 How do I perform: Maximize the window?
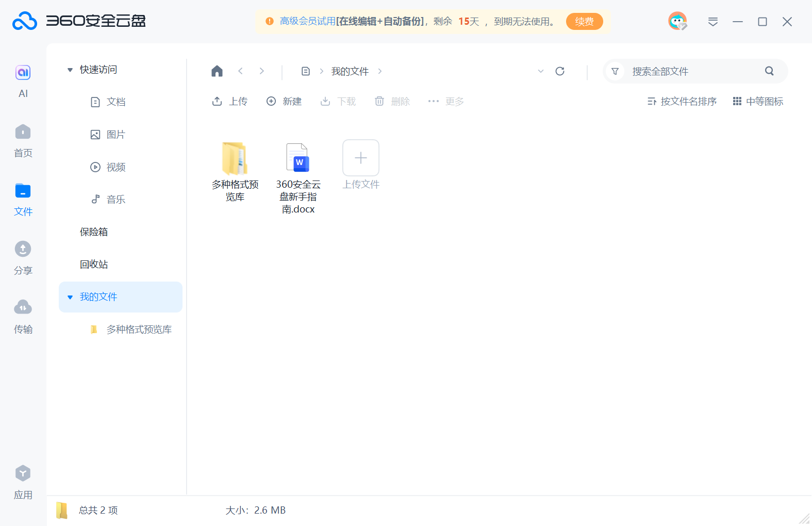tap(763, 22)
